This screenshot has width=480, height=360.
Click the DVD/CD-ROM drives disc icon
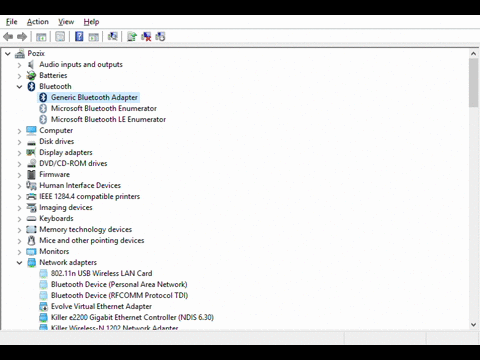pos(31,163)
